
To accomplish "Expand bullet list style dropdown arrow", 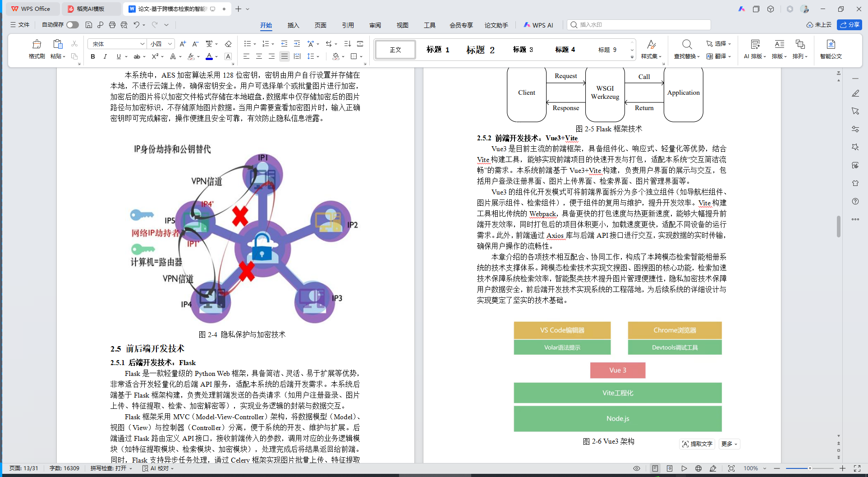I will [x=255, y=44].
